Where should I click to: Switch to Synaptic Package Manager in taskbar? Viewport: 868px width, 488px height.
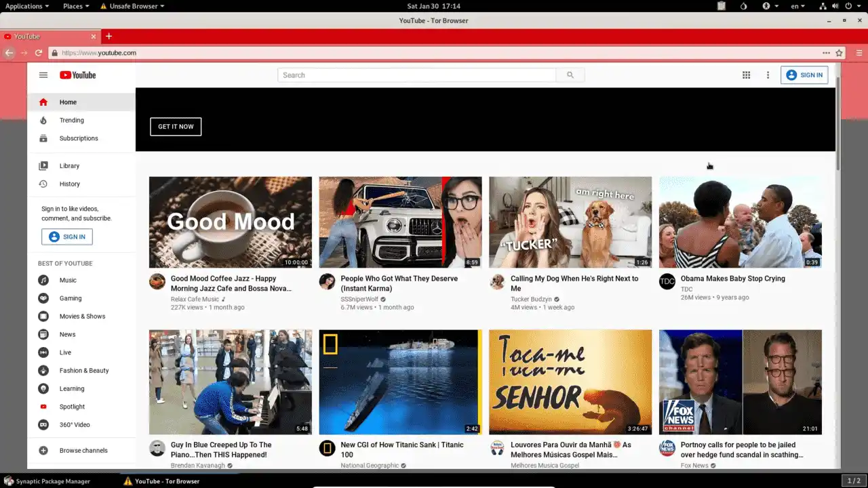(x=47, y=481)
